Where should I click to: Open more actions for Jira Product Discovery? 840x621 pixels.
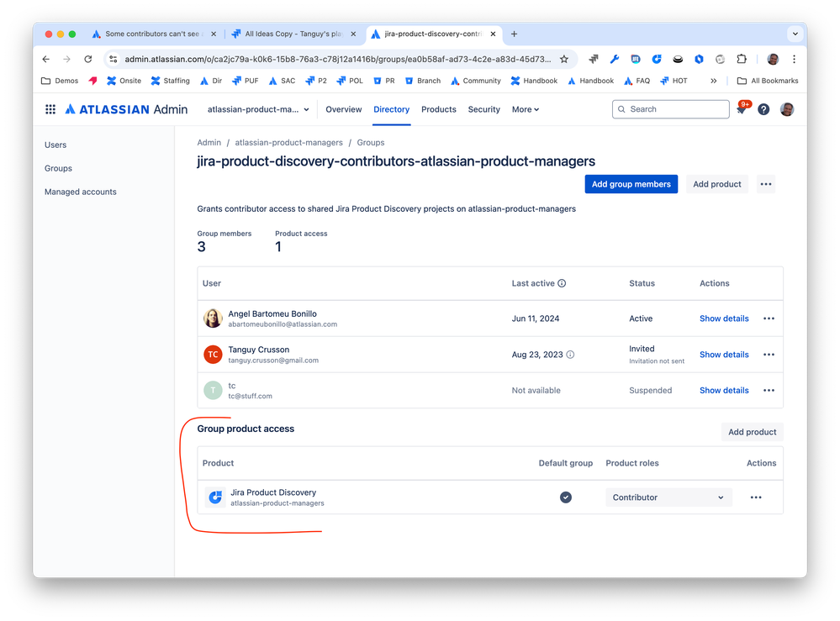point(756,497)
